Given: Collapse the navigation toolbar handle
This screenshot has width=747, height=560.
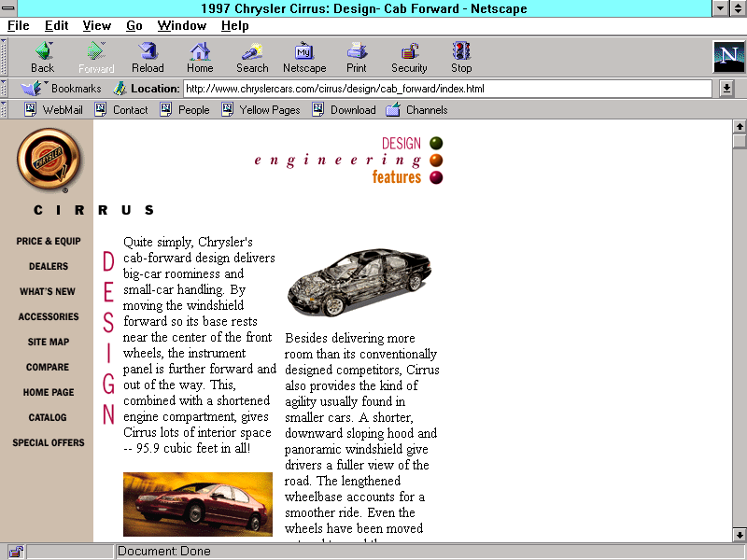Looking at the screenshot, I should (x=7, y=57).
